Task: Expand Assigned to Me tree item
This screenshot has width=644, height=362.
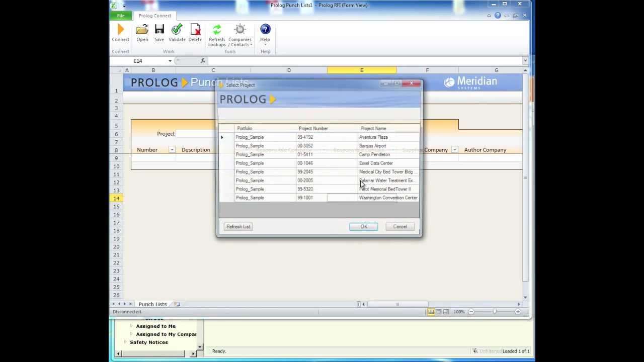Action: [131, 326]
